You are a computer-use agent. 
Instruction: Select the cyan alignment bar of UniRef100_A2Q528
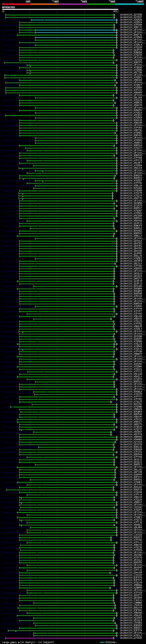tap(74, 20)
